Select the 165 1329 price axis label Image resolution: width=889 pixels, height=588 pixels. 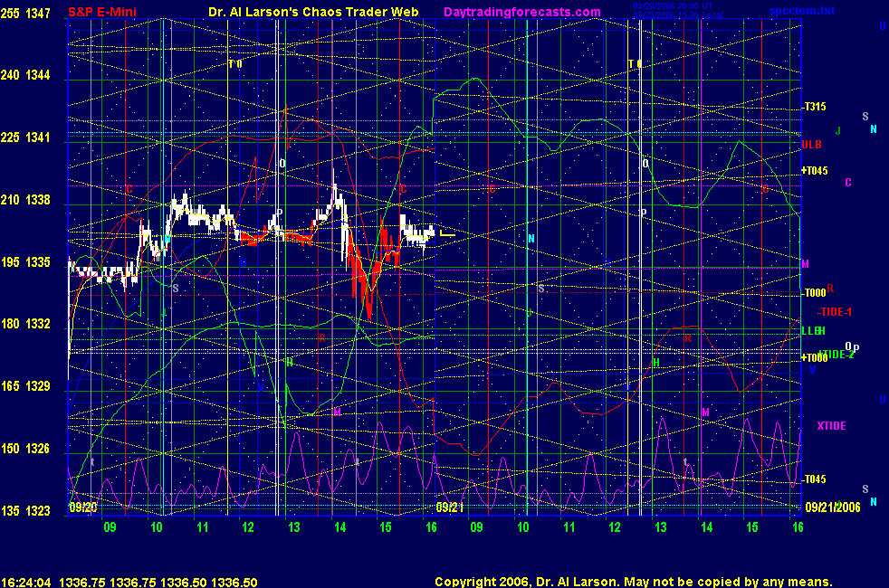25,386
